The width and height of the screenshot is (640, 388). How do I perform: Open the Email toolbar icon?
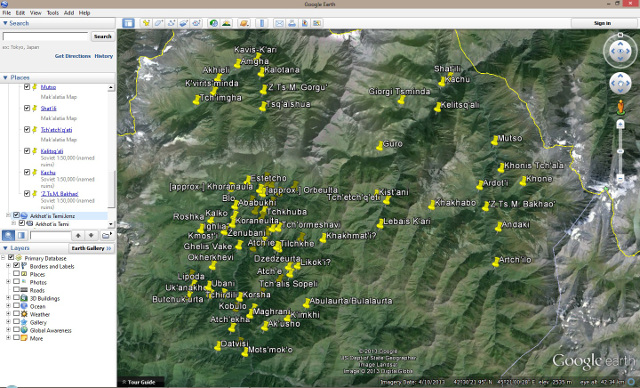(279, 23)
